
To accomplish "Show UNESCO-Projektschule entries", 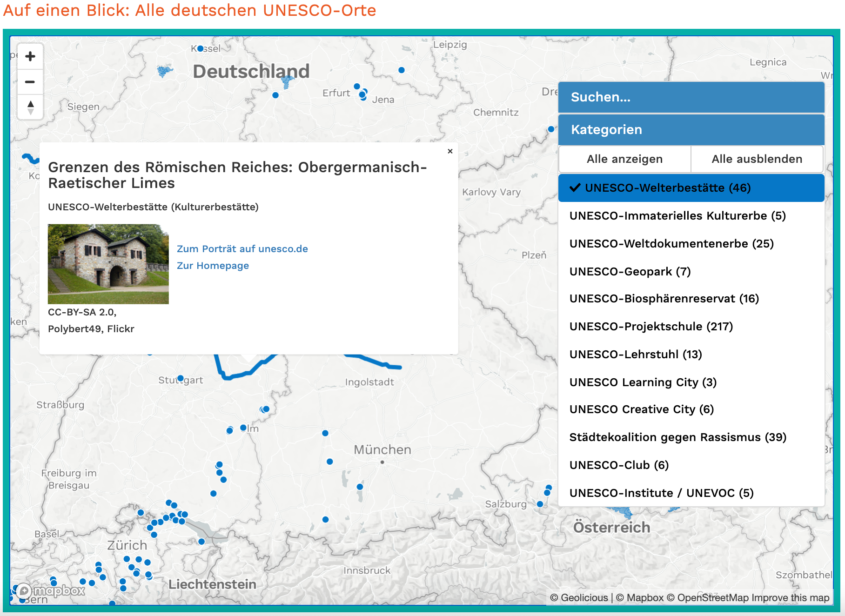I will click(x=651, y=327).
